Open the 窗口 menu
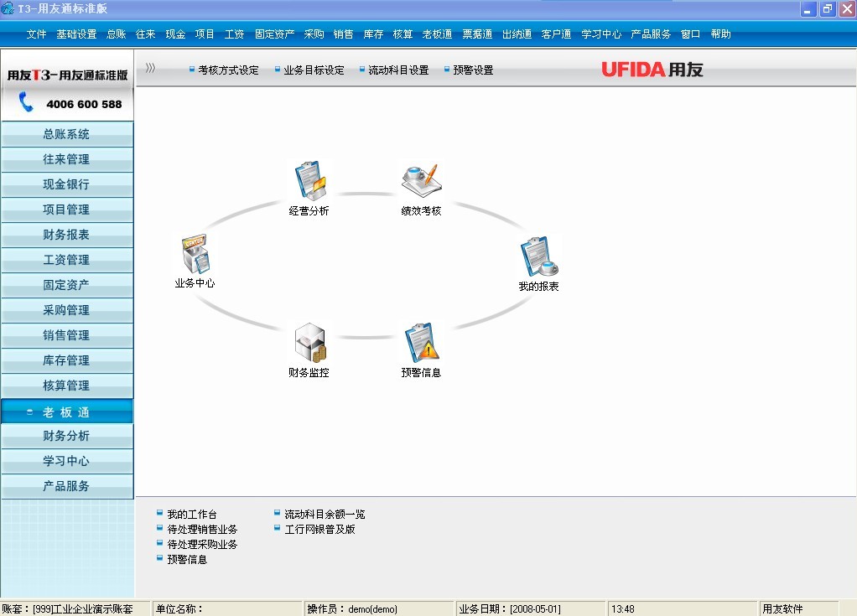The width and height of the screenshot is (857, 616). [690, 34]
